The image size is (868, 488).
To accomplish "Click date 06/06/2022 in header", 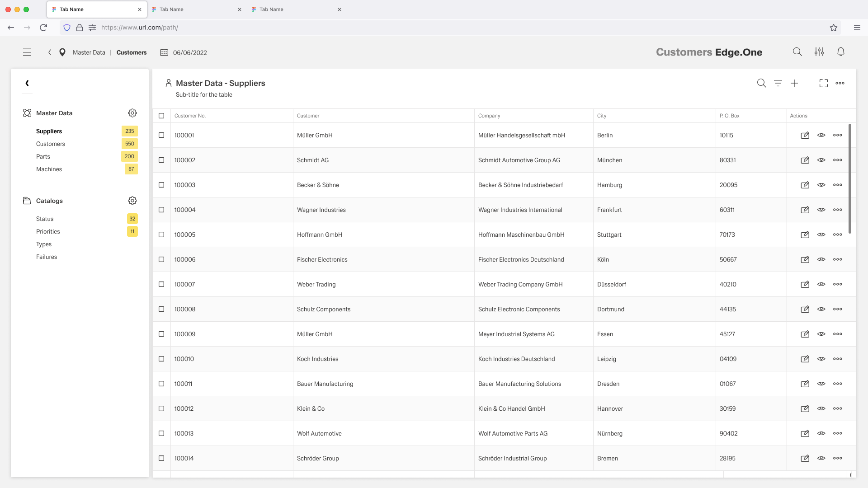I will click(190, 52).
